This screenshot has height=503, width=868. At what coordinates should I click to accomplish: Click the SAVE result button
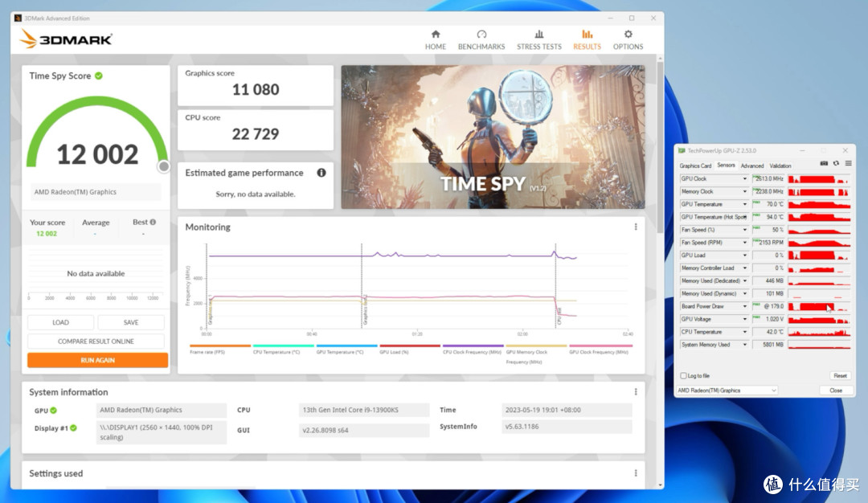click(x=131, y=322)
